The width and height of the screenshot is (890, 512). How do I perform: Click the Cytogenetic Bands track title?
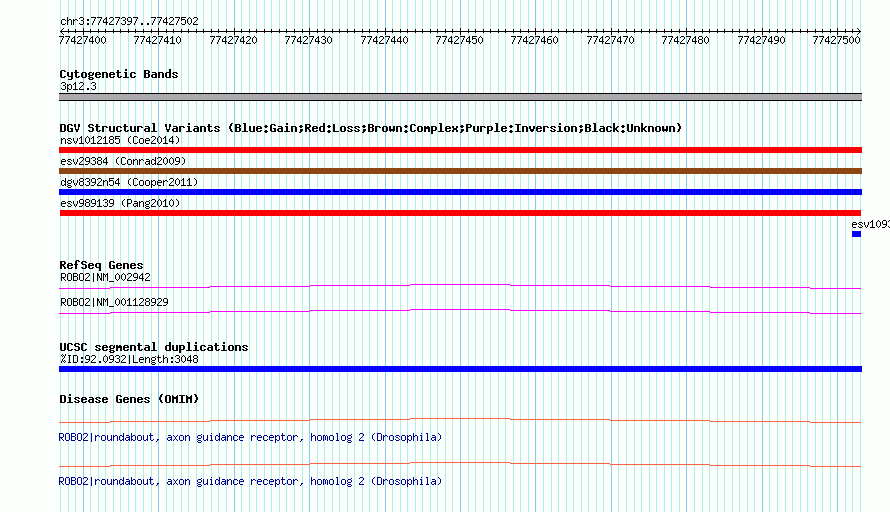tap(119, 74)
